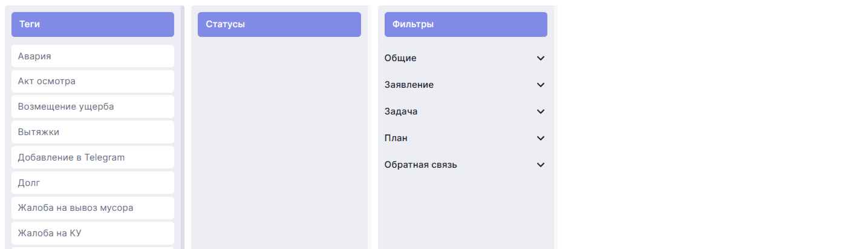Select the Жалоба на вывоз мусора tag
The height and width of the screenshot is (249, 868).
coord(93,208)
